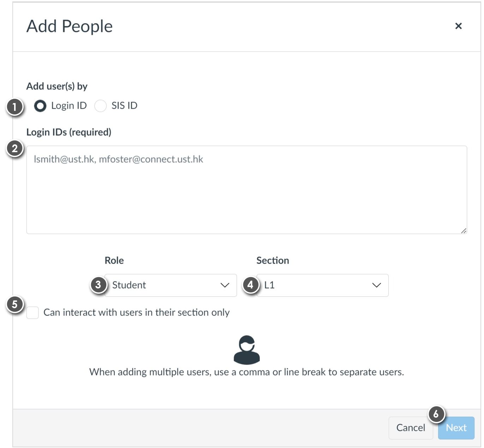
Task: Close the Add People dialog
Action: pos(458,26)
